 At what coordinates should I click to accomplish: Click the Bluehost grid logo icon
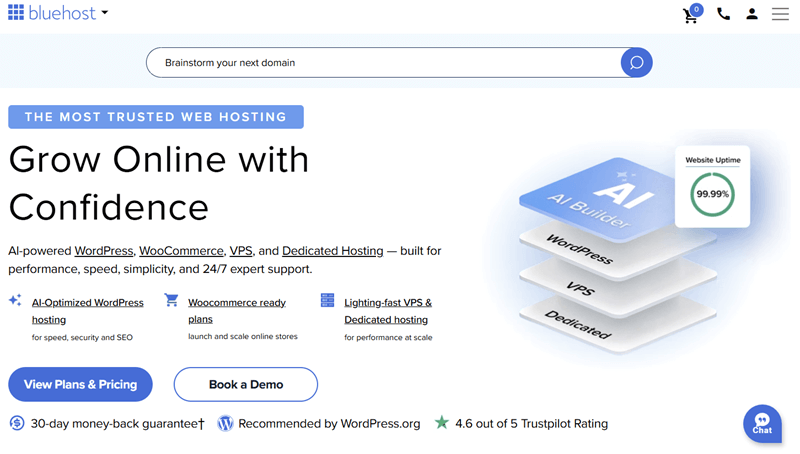16,12
